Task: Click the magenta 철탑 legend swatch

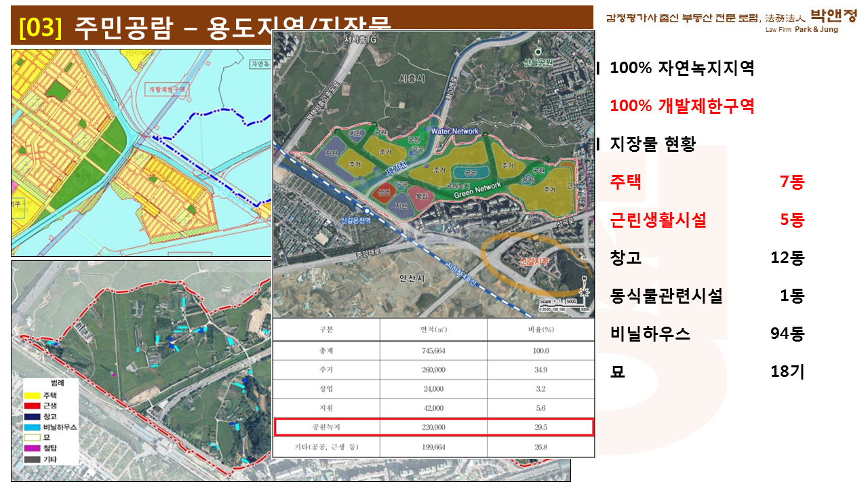Action: pyautogui.click(x=31, y=448)
